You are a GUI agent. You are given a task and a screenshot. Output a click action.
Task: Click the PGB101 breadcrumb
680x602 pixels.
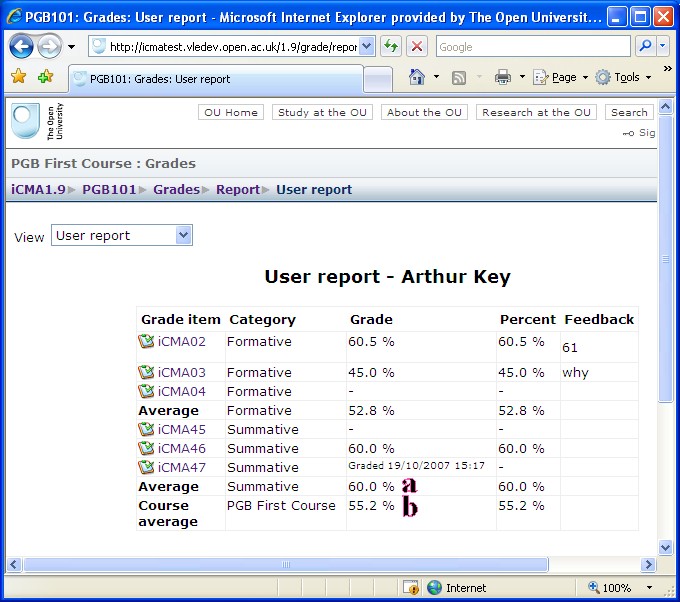(109, 190)
